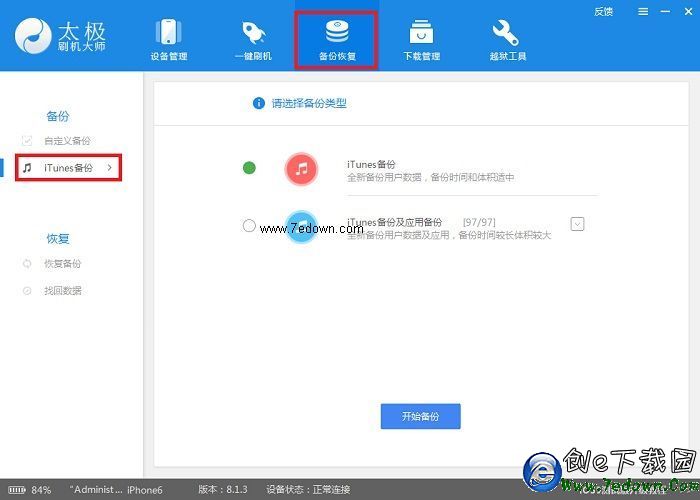Open the 越狱工具 jailbreak tools tab

click(507, 39)
